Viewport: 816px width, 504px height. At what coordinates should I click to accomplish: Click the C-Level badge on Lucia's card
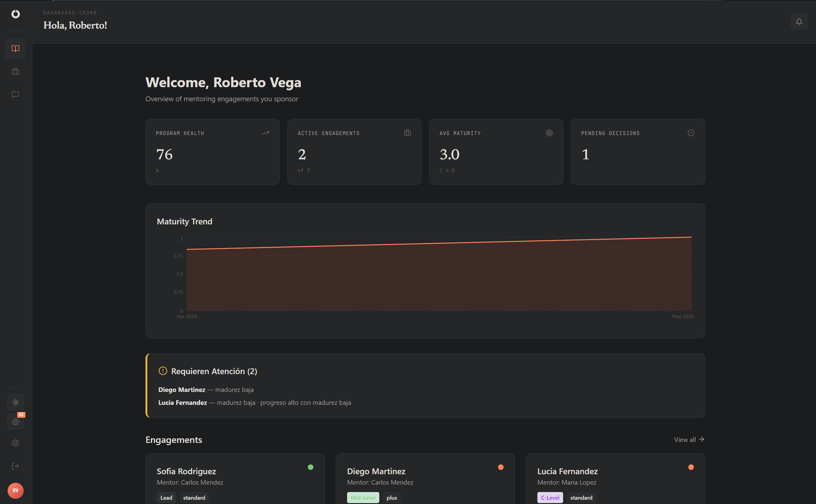click(x=550, y=498)
